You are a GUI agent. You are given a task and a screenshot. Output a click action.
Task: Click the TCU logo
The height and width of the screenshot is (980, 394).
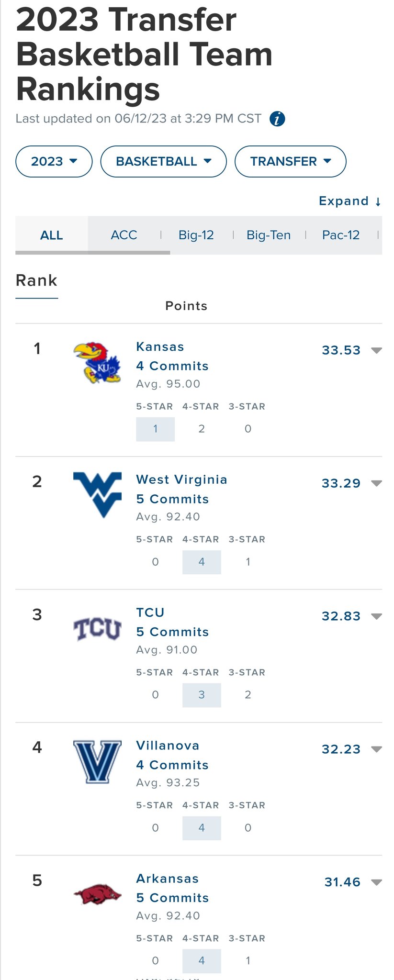tap(97, 629)
